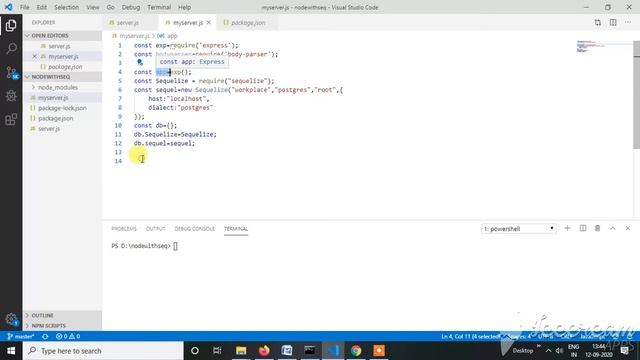
Task: Click the app symbol breadcrumb
Action: coord(172,36)
